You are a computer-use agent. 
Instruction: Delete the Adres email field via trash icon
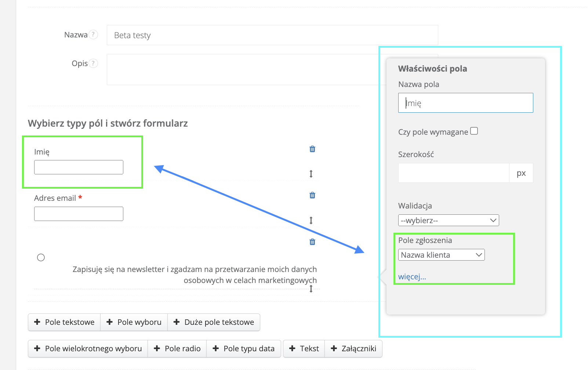click(312, 195)
